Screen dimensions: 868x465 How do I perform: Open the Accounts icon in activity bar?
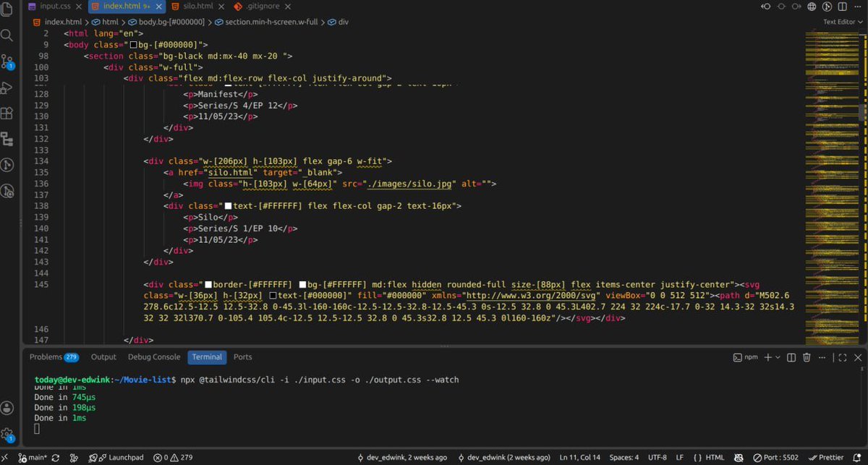click(x=7, y=409)
